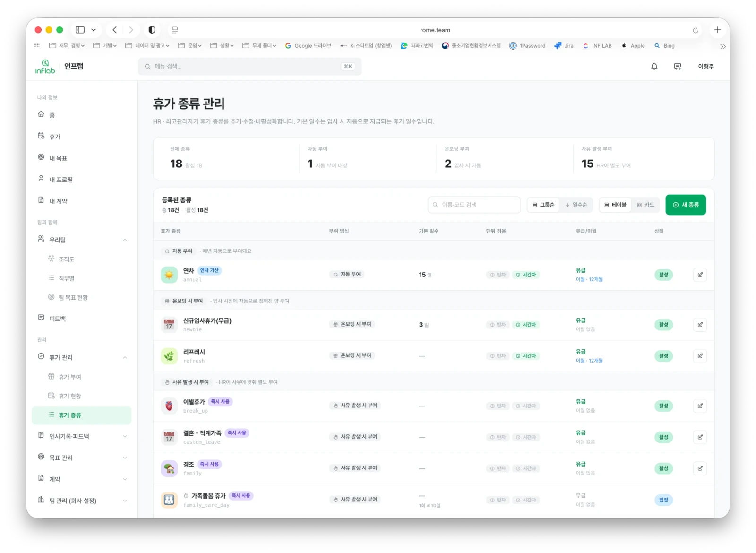Edit the 결혼 - 직계가족 row

tap(700, 437)
